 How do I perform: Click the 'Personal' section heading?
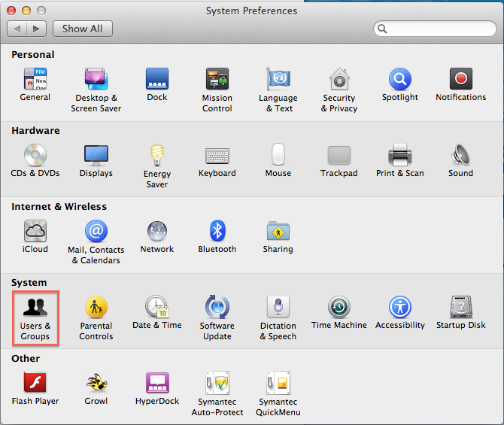(33, 55)
